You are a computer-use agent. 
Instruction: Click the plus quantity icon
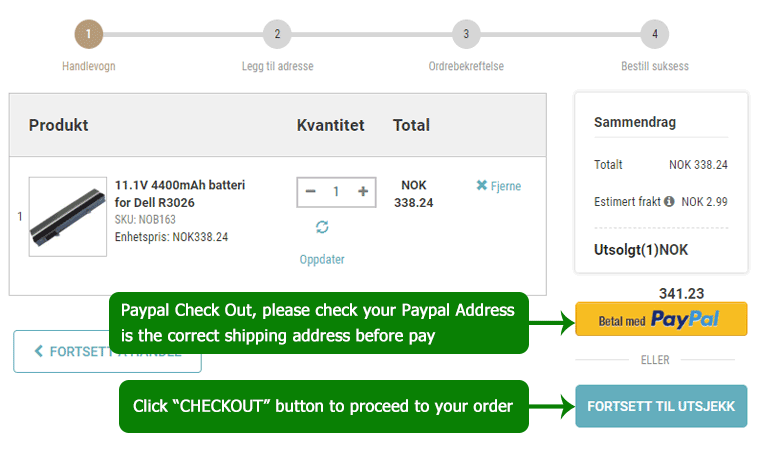pos(362,192)
